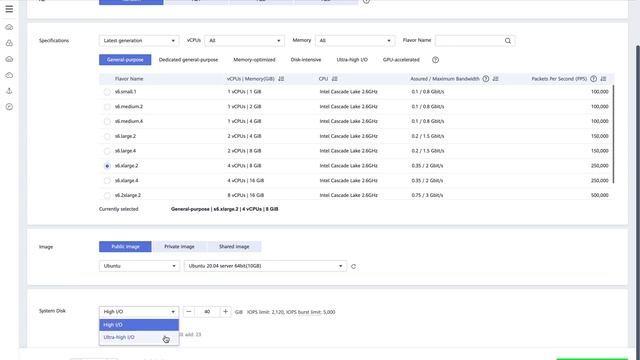Image resolution: width=640 pixels, height=360 pixels.
Task: Switch to Disk-intensive tab
Action: tap(306, 60)
